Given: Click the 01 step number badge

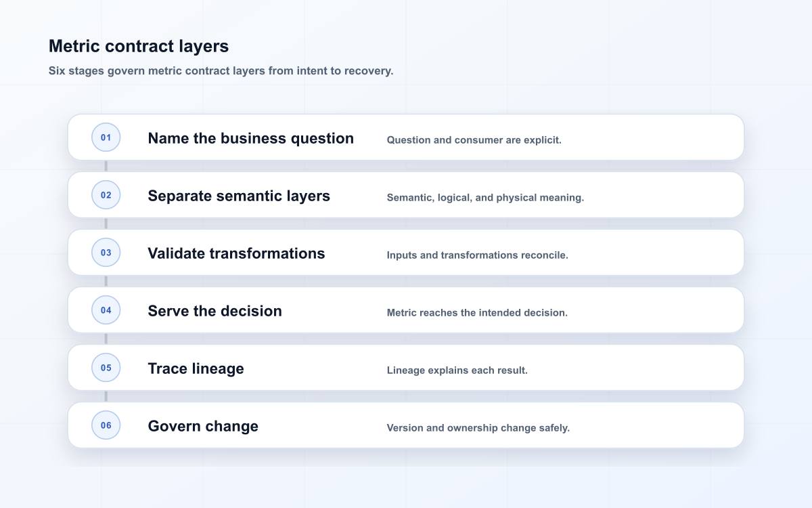Looking at the screenshot, I should (x=106, y=137).
